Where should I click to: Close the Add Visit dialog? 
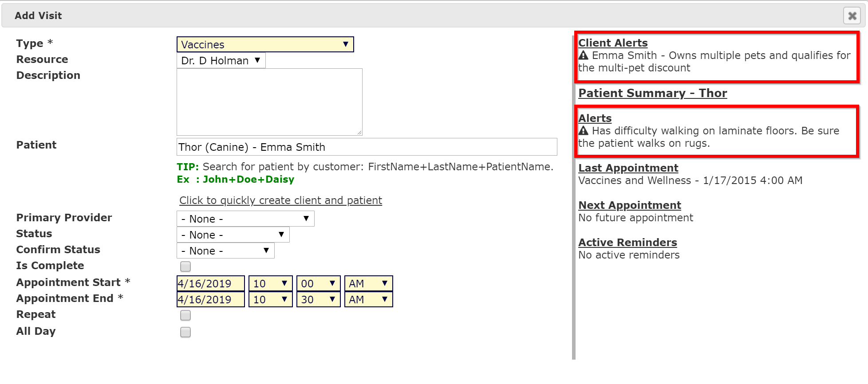(852, 16)
